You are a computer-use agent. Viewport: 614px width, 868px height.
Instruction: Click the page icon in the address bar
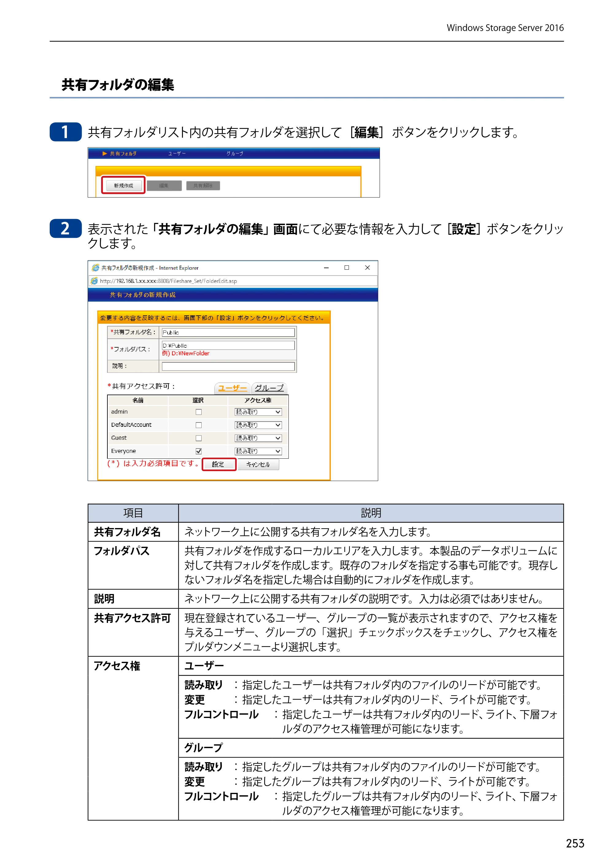pos(94,281)
